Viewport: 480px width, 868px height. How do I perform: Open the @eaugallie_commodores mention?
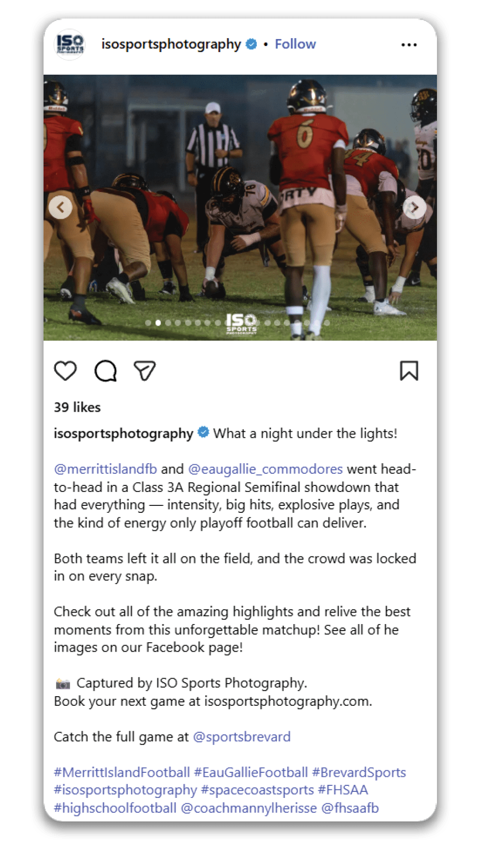pyautogui.click(x=266, y=469)
